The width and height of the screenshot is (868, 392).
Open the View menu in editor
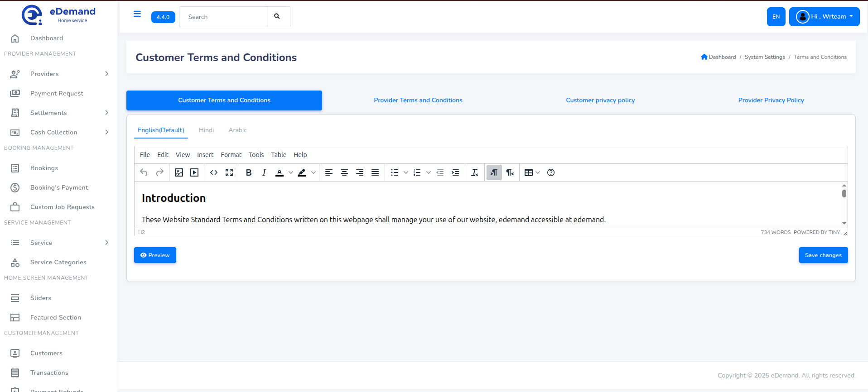click(x=183, y=155)
